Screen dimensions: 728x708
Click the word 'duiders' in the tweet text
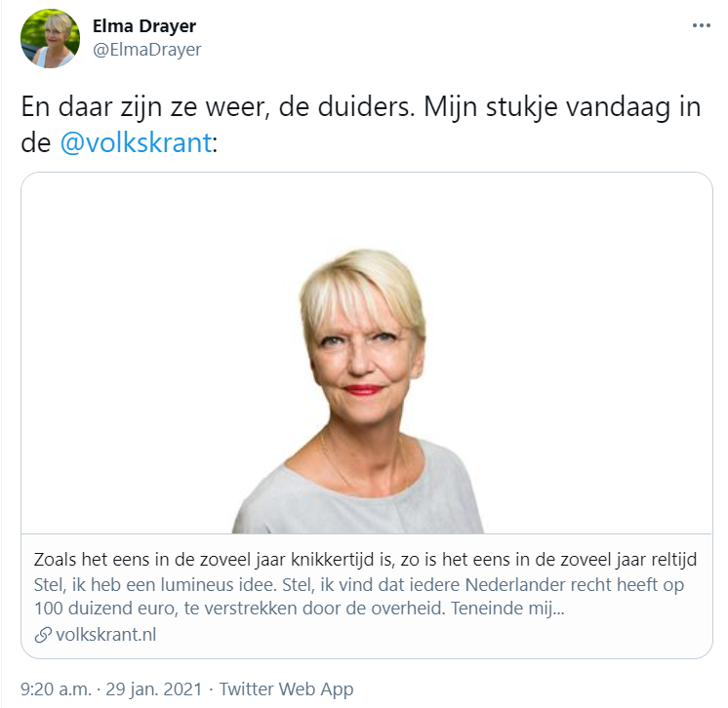(x=365, y=106)
